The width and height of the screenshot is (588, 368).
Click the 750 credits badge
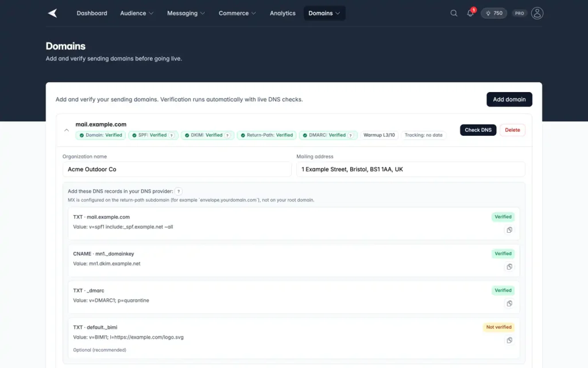[494, 13]
